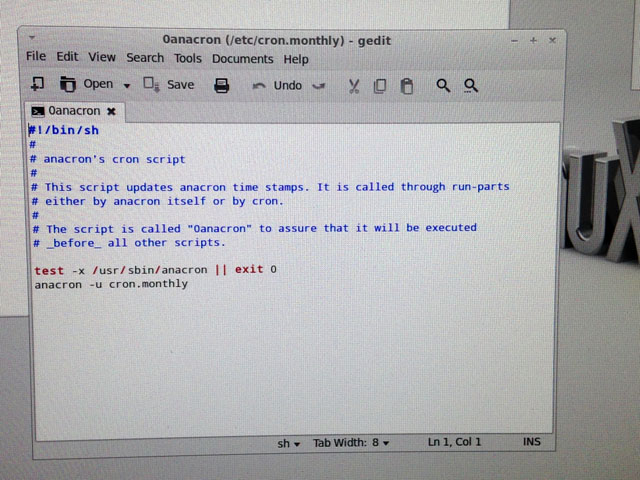The image size is (640, 480).
Task: Click the window title '0anacron (/etc/cron.monthly) - gedit'
Action: tap(277, 40)
